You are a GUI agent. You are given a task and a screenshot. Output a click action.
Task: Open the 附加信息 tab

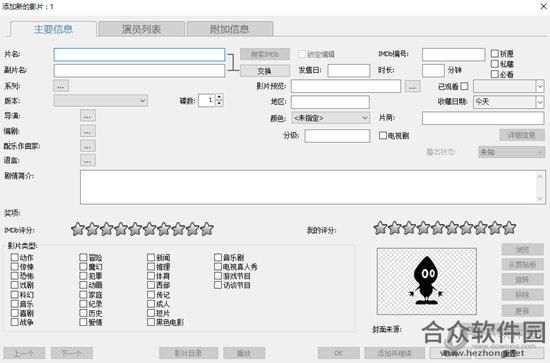click(x=230, y=29)
